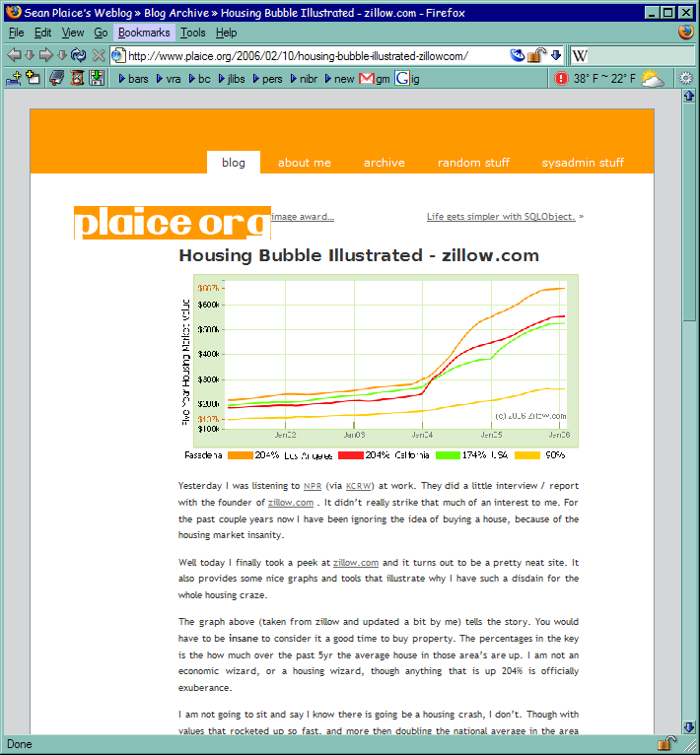Open the Bookmarks menu
Image resolution: width=700 pixels, height=755 pixels.
coord(144,33)
